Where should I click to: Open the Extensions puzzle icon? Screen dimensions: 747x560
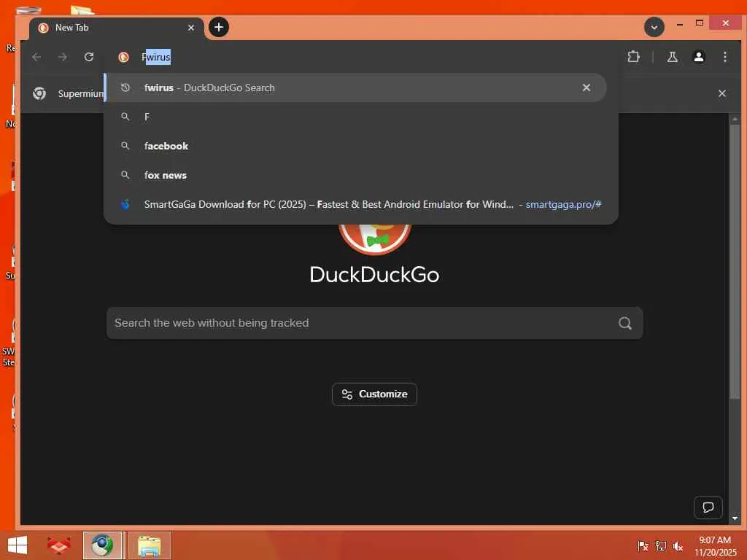point(633,57)
